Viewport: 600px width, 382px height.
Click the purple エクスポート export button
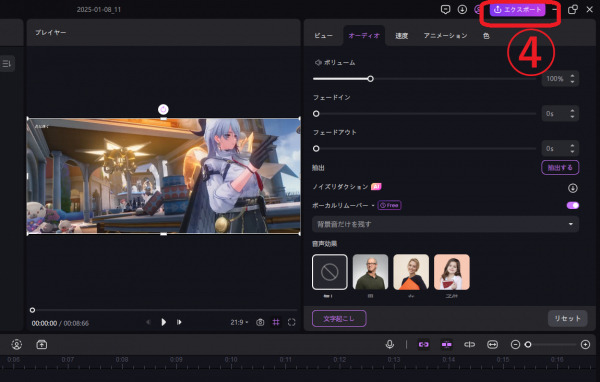pos(517,10)
